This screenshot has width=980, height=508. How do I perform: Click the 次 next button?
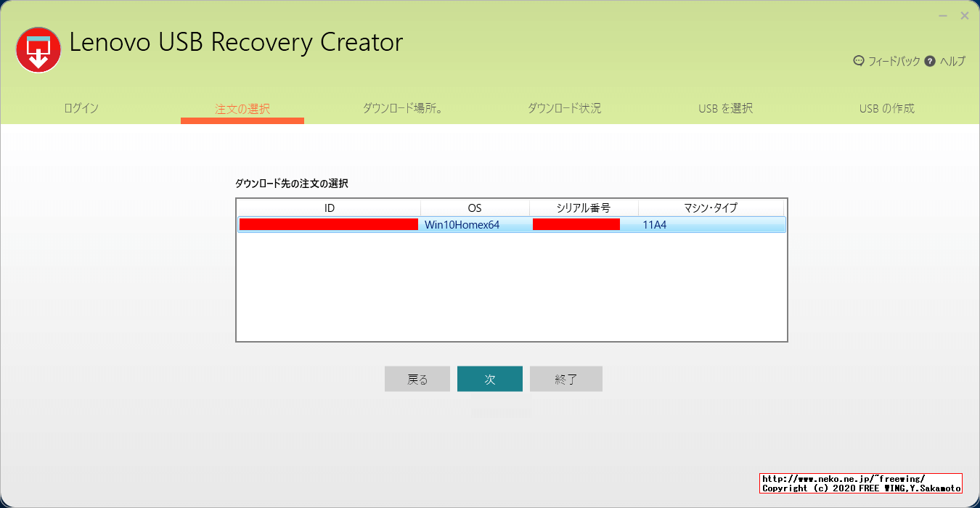pos(490,379)
